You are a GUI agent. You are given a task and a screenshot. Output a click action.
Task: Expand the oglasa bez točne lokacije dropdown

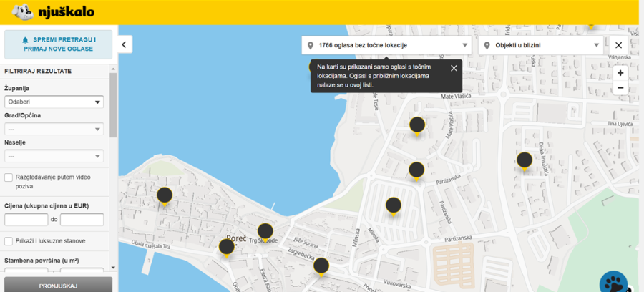coord(386,45)
